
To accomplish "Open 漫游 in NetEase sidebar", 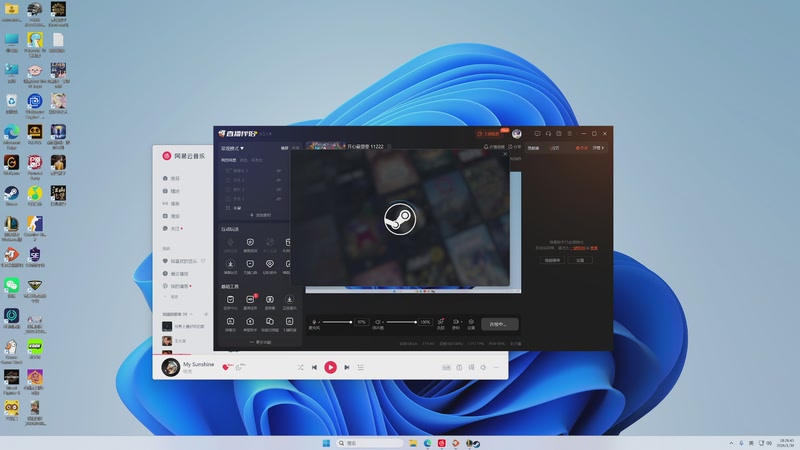I will pyautogui.click(x=171, y=216).
